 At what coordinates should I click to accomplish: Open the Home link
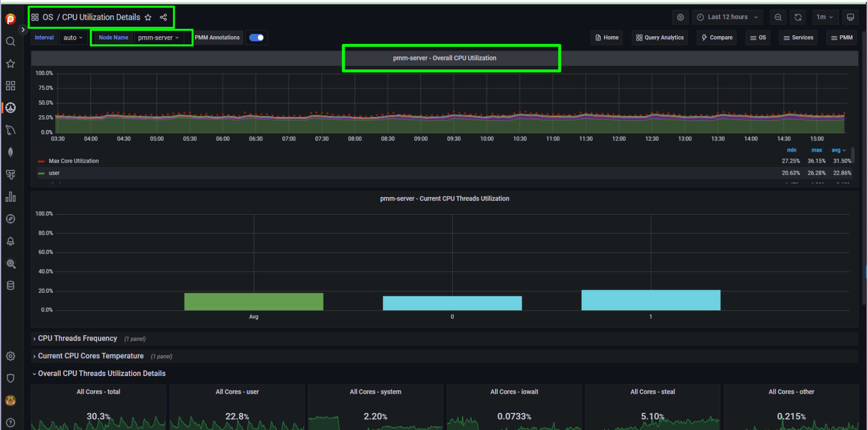pos(607,38)
